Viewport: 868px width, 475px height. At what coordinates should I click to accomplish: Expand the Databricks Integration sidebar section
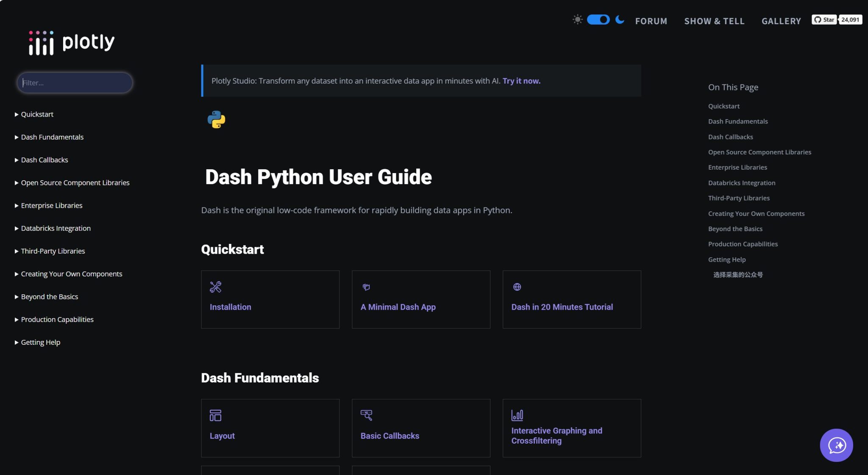(53, 228)
